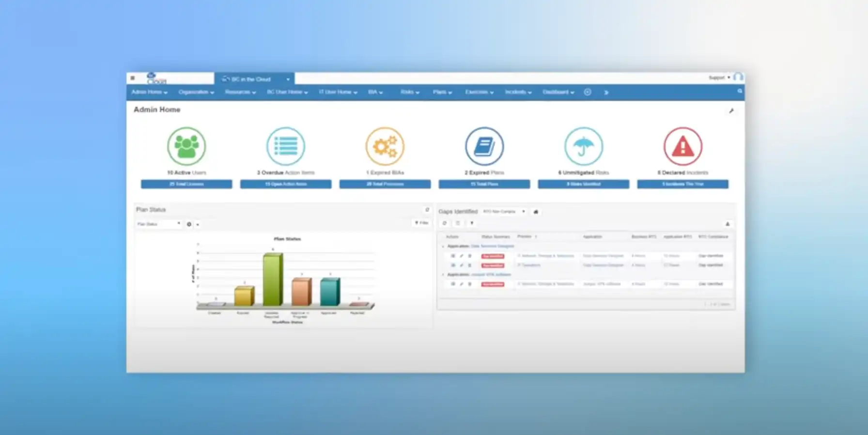Open the BC User Home menu
The width and height of the screenshot is (868, 435).
[x=287, y=92]
